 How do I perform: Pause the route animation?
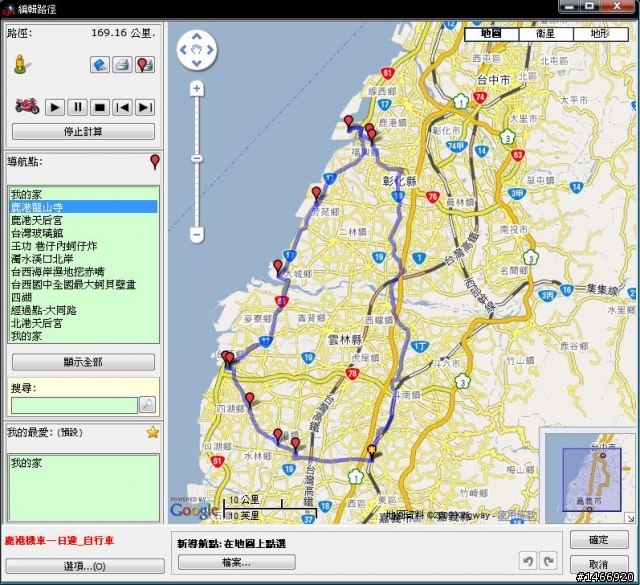[77, 107]
